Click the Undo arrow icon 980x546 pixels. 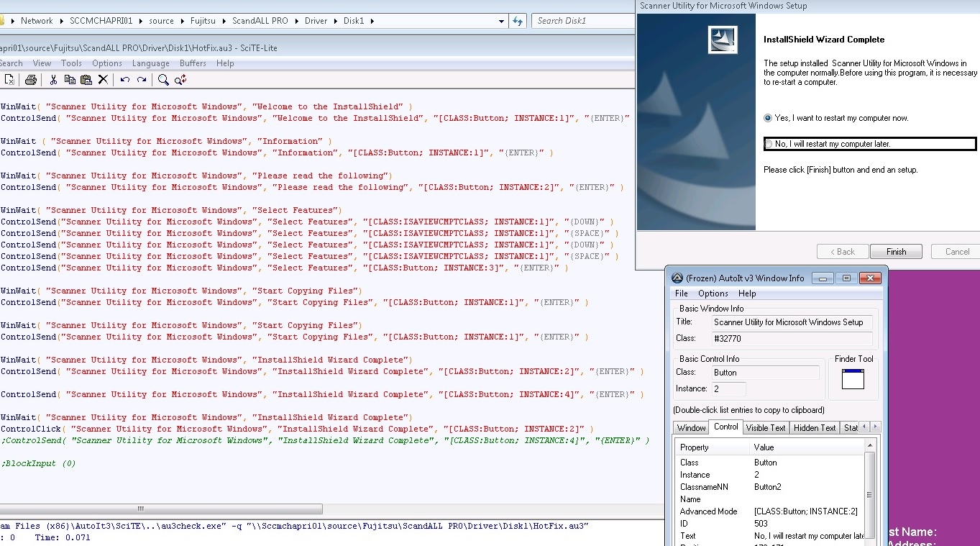pyautogui.click(x=125, y=80)
